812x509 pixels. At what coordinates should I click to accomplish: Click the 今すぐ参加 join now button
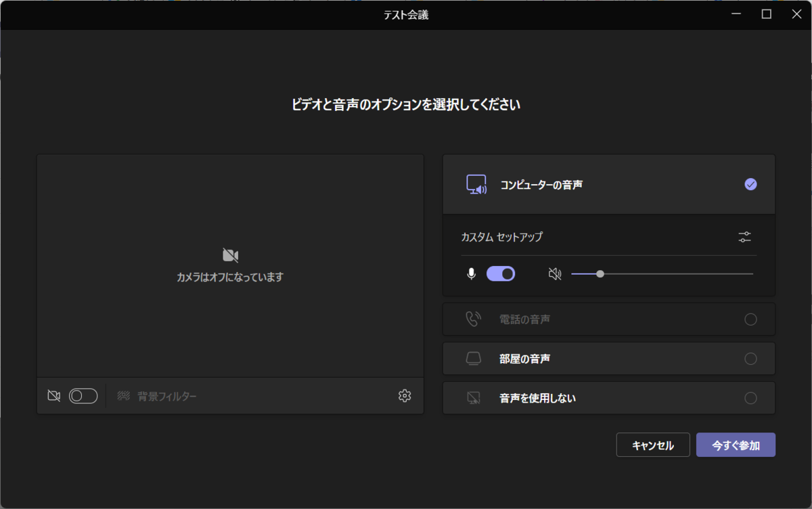coord(736,445)
